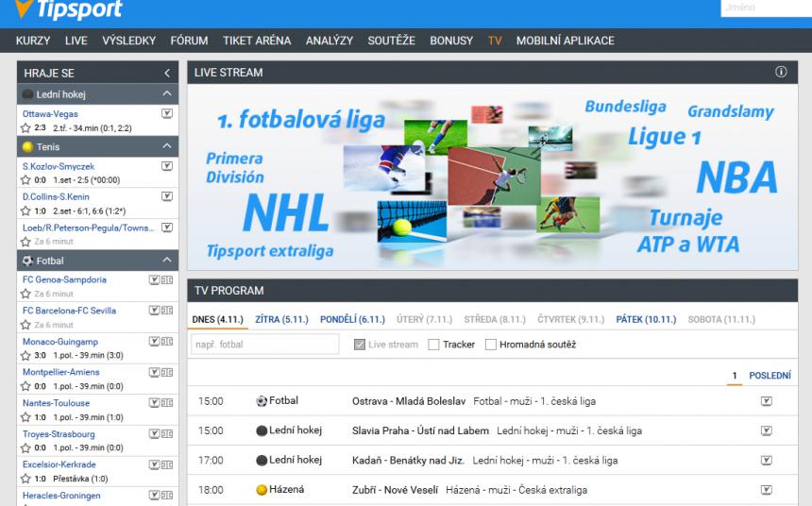This screenshot has width=812, height=506.
Task: Click the Live Stream promo banner
Action: tap(493, 177)
